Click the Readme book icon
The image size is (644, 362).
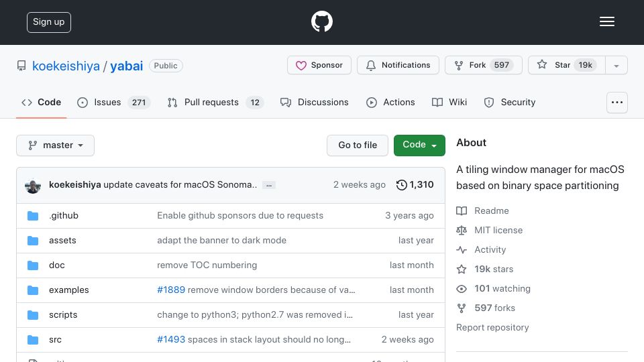tap(462, 211)
